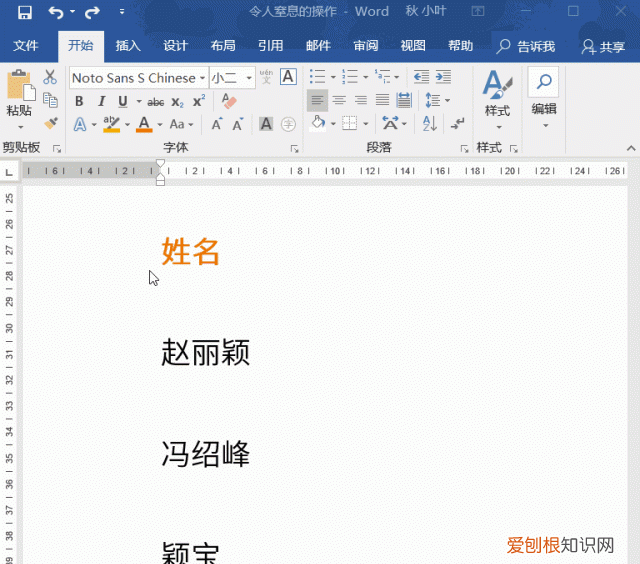Switch to the 插入 ribbon tab
The height and width of the screenshot is (564, 640).
(128, 46)
